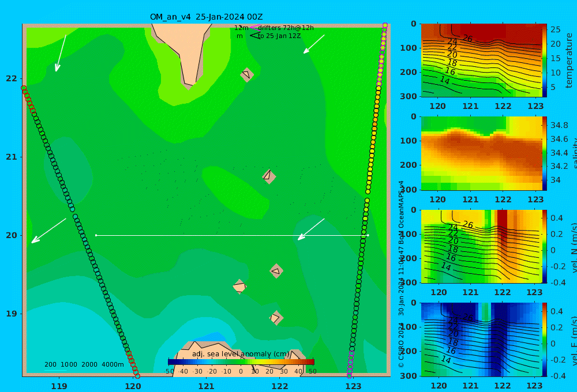Select the island near 18.95N 121.95E
The height and width of the screenshot is (392, 577).
click(x=276, y=318)
